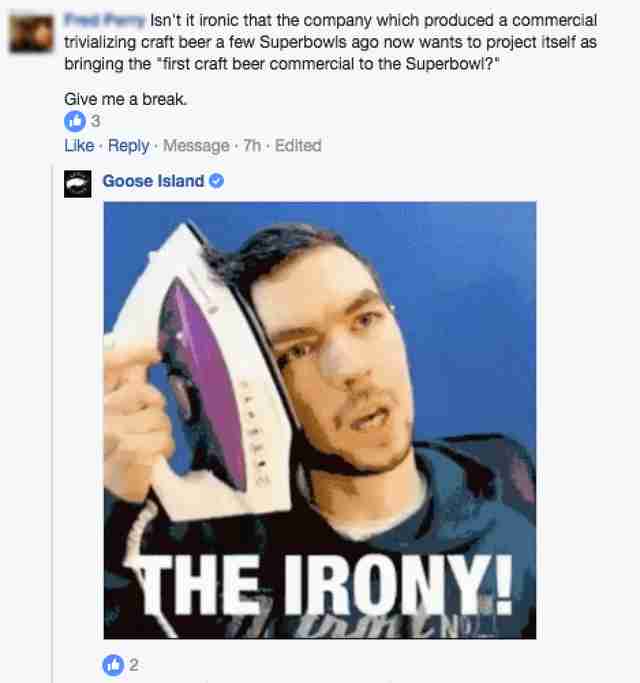Screen dimensions: 640x683
Task: Show edit history via the Edited label
Action: tap(298, 145)
